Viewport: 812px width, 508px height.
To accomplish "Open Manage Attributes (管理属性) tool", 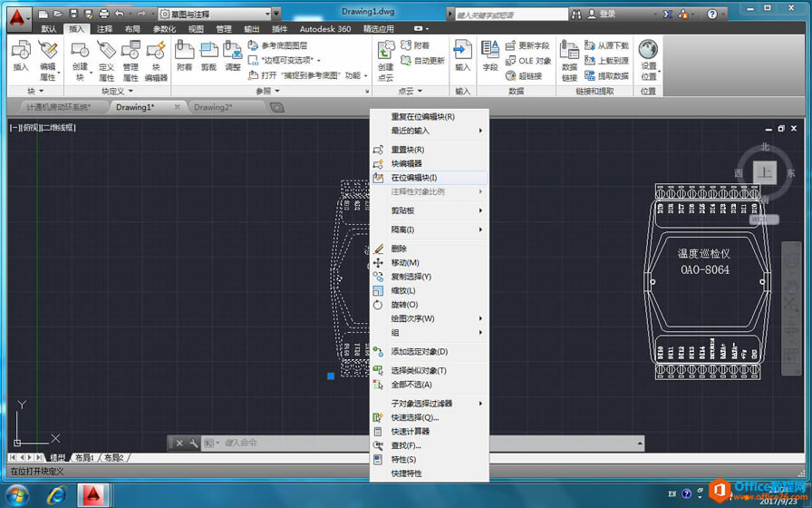I will (x=130, y=61).
